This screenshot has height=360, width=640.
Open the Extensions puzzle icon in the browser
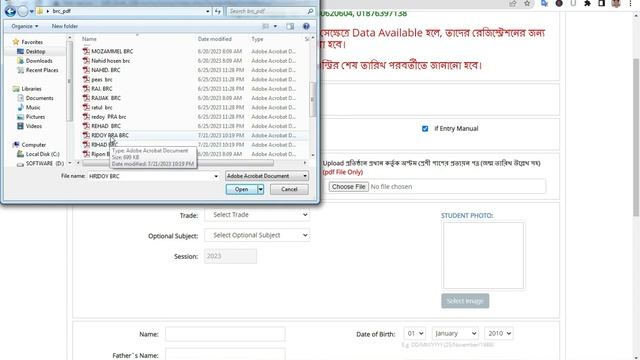pyautogui.click(x=587, y=4)
